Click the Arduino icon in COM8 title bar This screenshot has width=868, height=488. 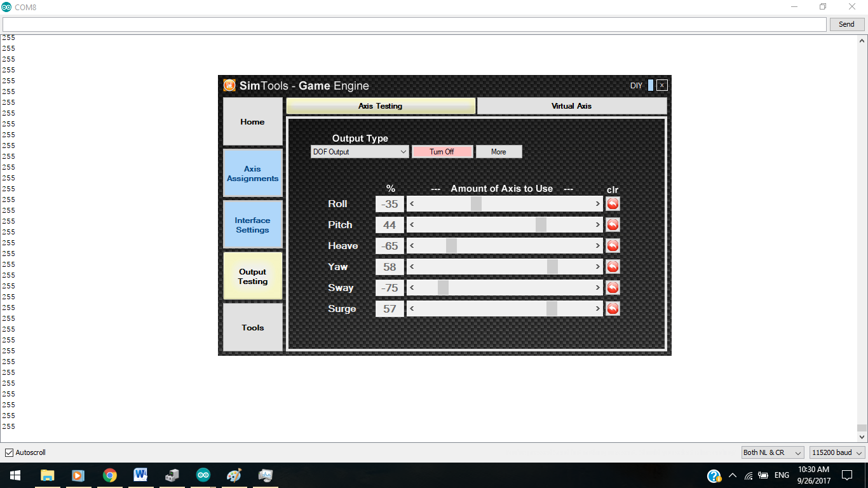6,6
